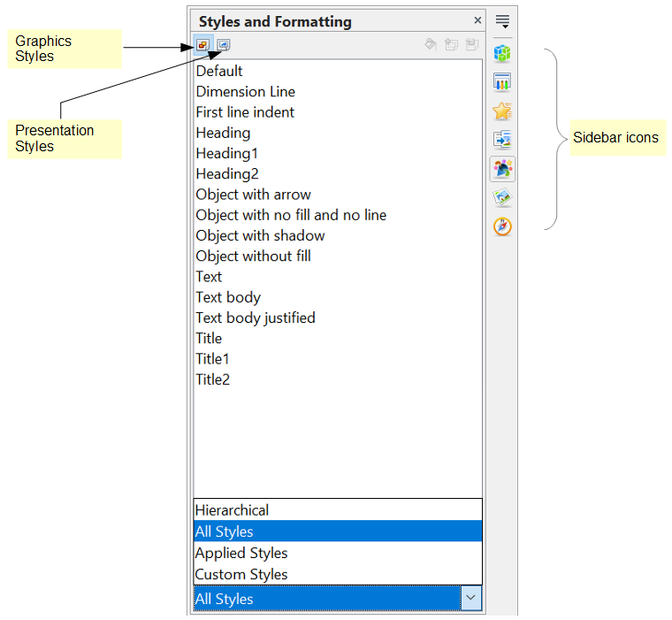Select the Text style entry
This screenshot has width=672, height=620.
click(338, 277)
